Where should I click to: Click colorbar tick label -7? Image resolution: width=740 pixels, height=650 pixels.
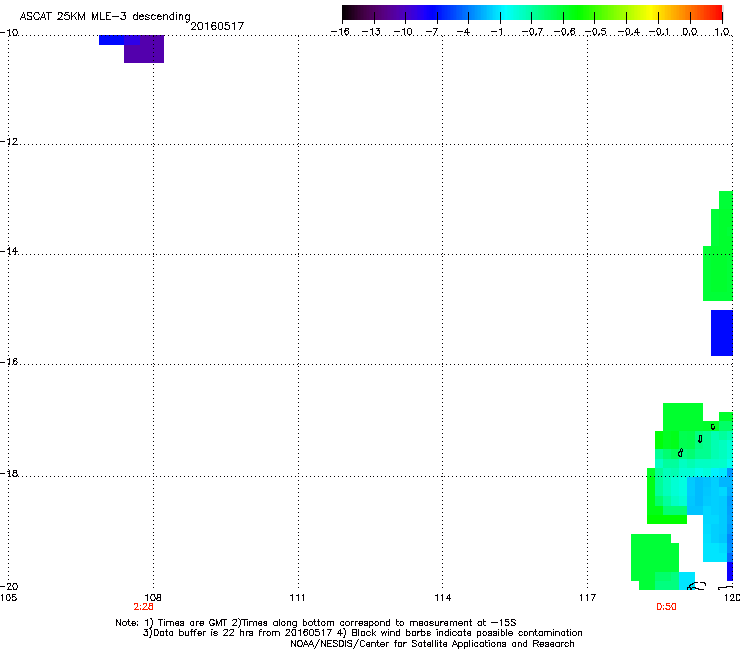click(432, 32)
